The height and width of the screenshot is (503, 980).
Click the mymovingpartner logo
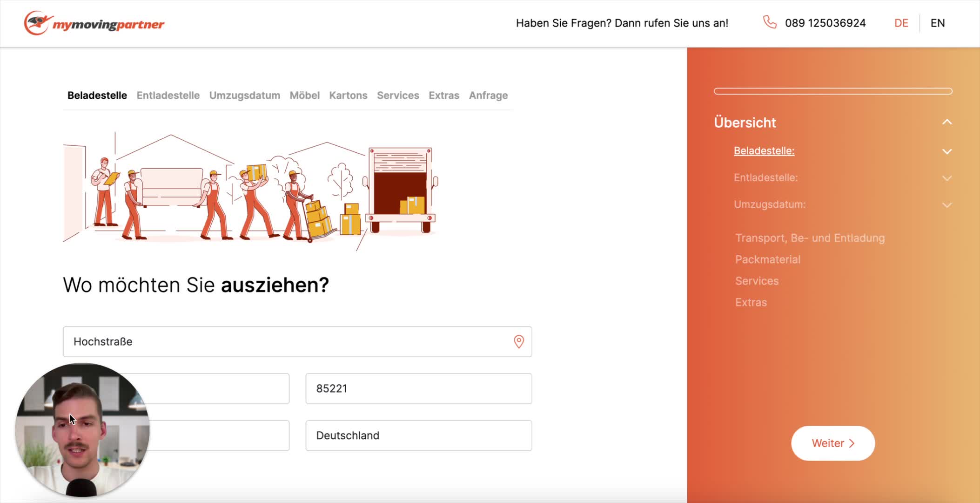tap(94, 23)
